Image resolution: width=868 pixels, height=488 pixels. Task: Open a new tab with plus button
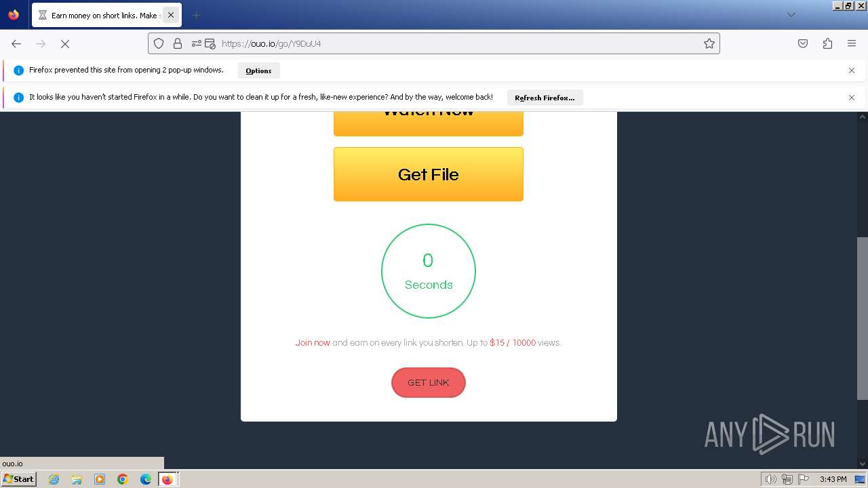click(196, 15)
